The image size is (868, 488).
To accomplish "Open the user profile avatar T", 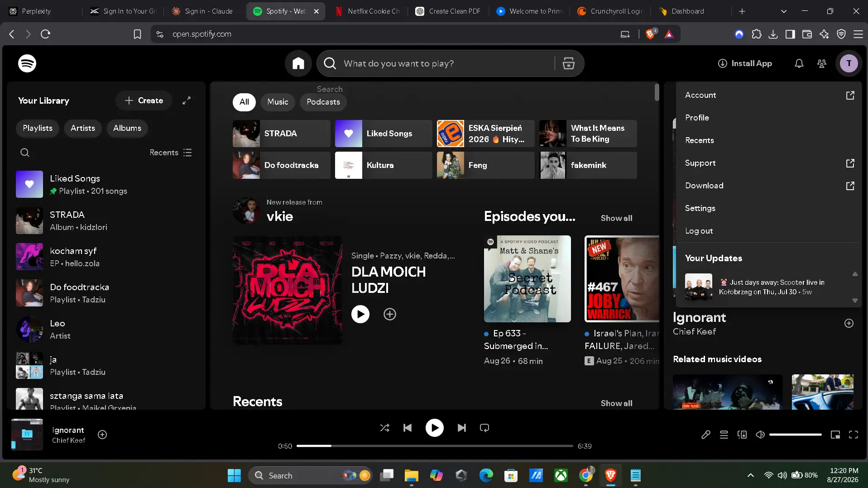I will (x=849, y=63).
